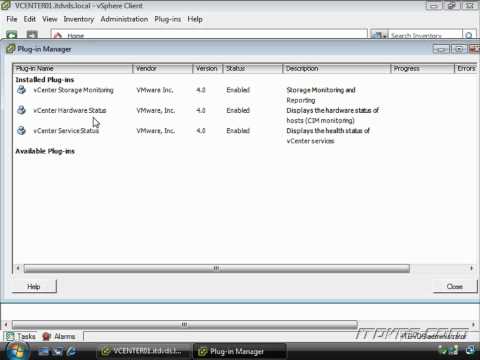
Task: Open the Administration menu
Action: tap(124, 19)
